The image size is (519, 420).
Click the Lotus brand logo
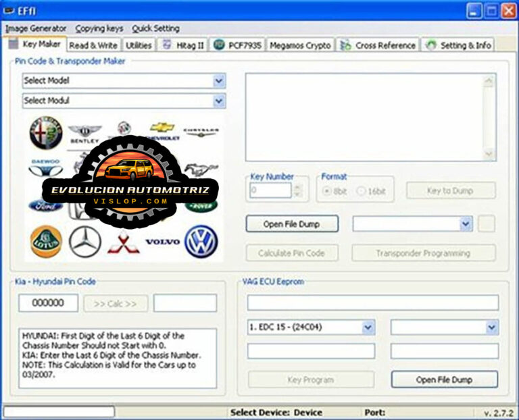45,241
